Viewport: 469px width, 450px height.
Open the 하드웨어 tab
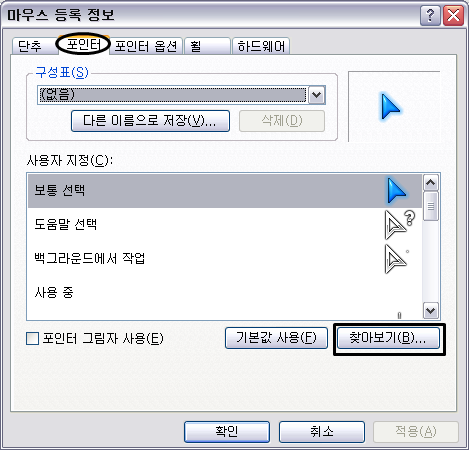click(x=261, y=46)
